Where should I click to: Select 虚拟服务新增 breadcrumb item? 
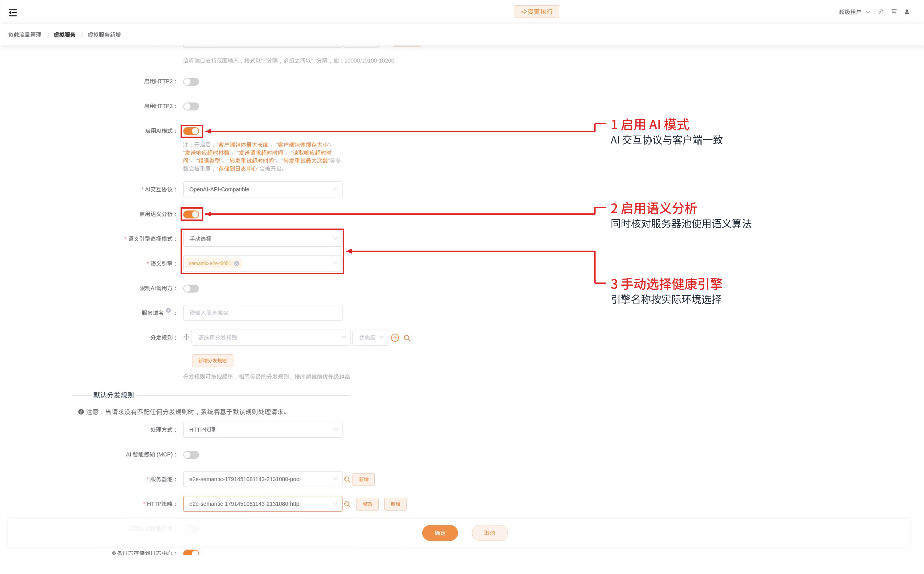[104, 35]
